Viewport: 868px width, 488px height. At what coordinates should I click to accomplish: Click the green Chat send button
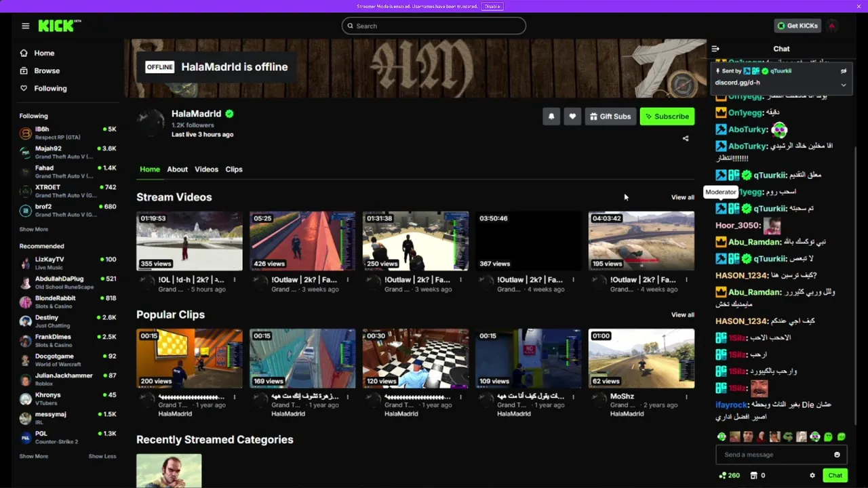pos(835,475)
